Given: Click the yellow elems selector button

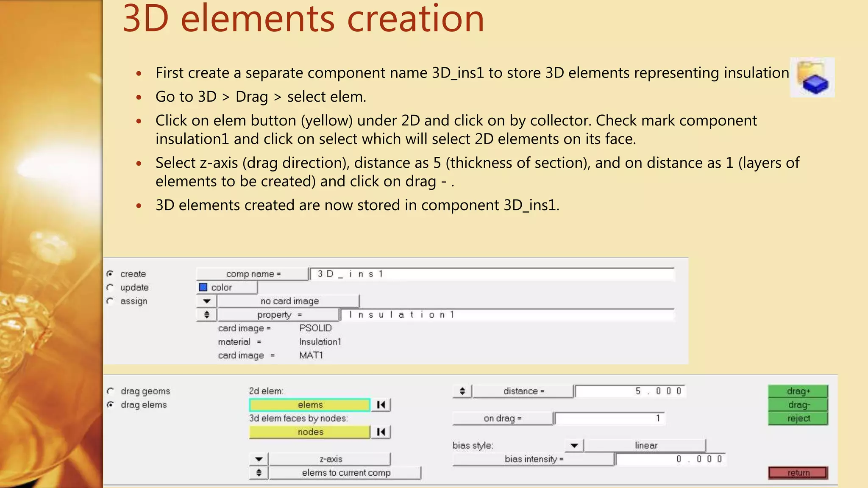Looking at the screenshot, I should [310, 405].
